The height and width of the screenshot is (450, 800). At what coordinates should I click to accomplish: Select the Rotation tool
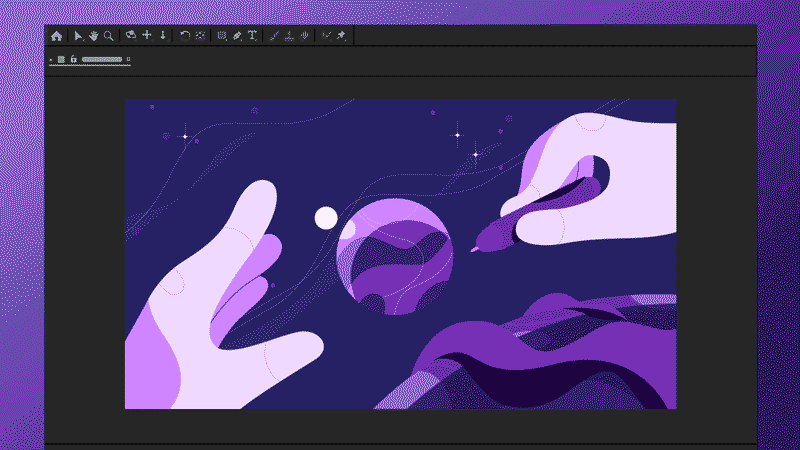185,35
